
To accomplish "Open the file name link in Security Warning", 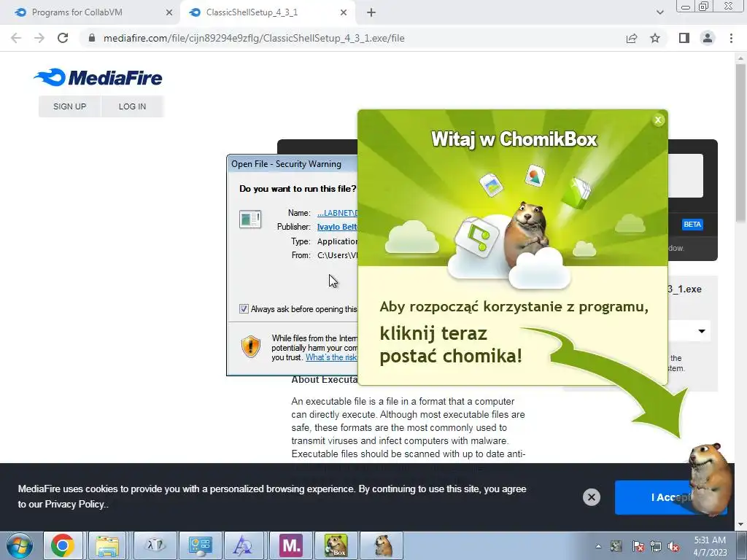I will coord(337,213).
